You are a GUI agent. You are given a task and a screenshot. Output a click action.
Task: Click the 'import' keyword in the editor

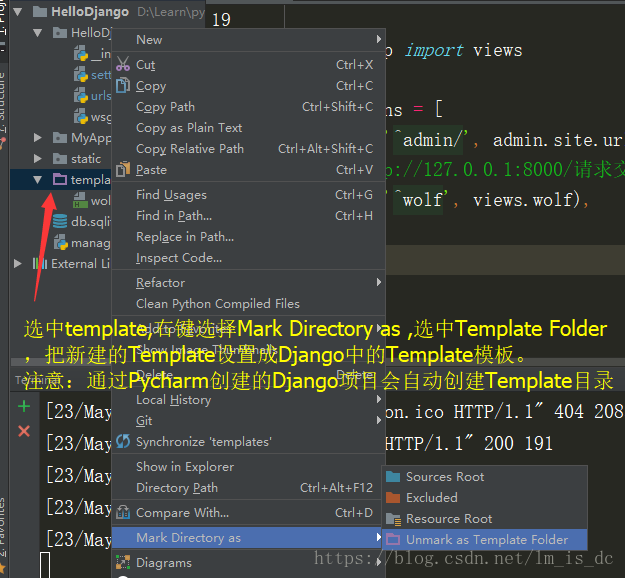click(x=434, y=51)
